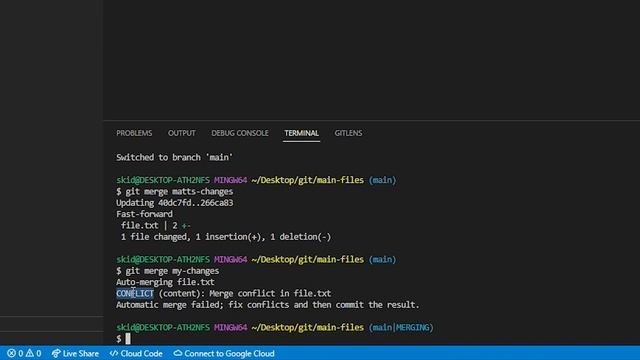
Task: Click 'Updating 40dc7fd..266ca83' line
Action: coord(175,203)
